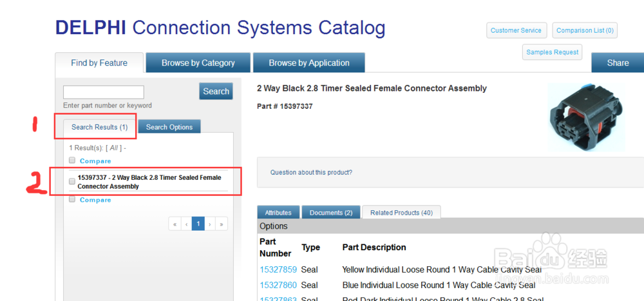Open the Attributes tab
Viewport: 644px width, 301px height.
[278, 213]
